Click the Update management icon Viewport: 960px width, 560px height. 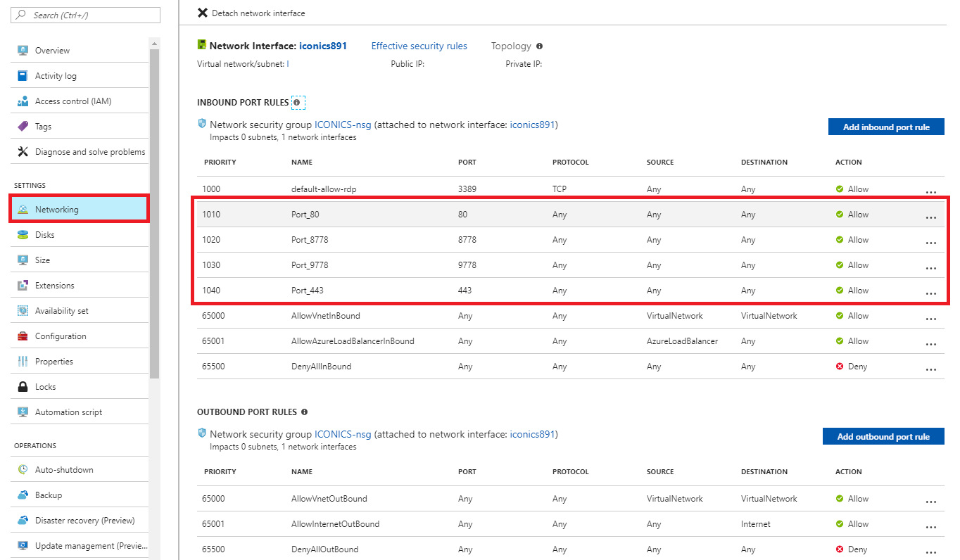pos(23,546)
